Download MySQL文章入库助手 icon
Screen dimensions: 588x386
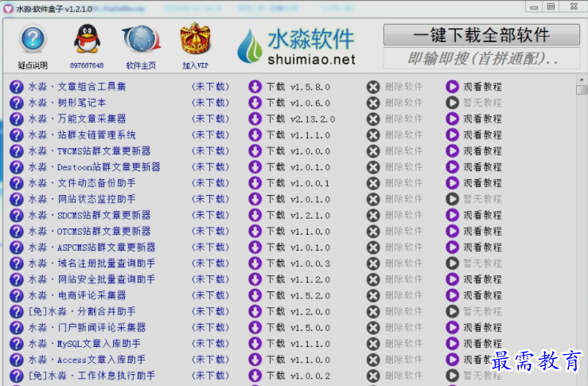click(x=255, y=344)
